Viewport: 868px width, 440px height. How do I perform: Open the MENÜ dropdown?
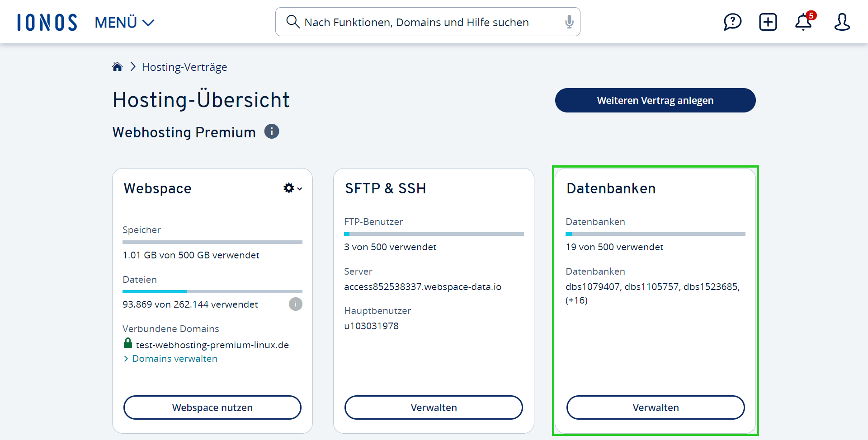click(x=125, y=22)
